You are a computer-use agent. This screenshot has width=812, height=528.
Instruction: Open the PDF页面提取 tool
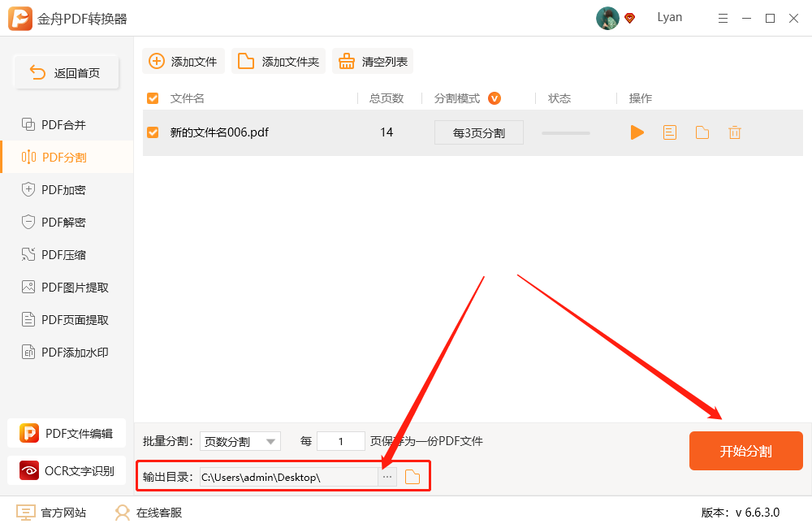[x=67, y=320]
